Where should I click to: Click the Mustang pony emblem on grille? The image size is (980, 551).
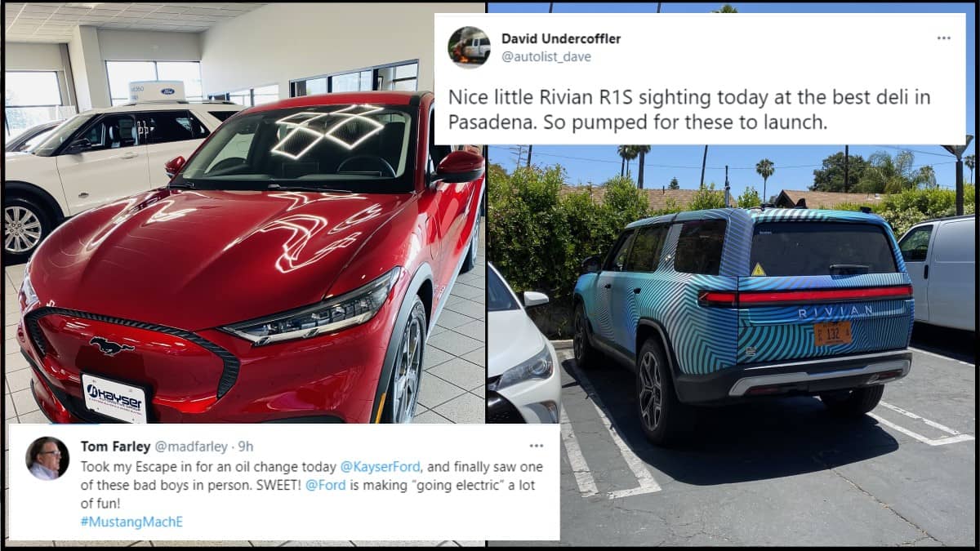112,346
